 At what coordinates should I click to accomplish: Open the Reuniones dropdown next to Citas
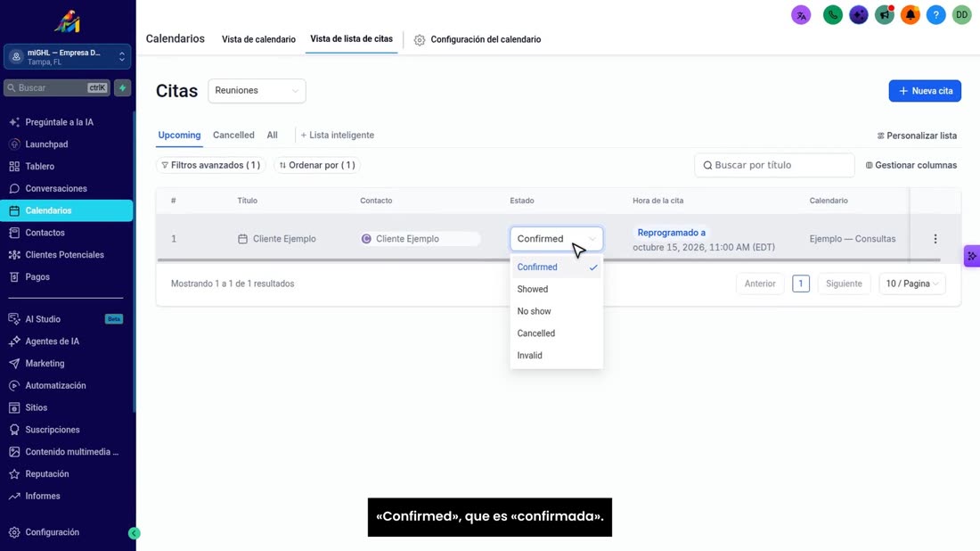(x=257, y=91)
